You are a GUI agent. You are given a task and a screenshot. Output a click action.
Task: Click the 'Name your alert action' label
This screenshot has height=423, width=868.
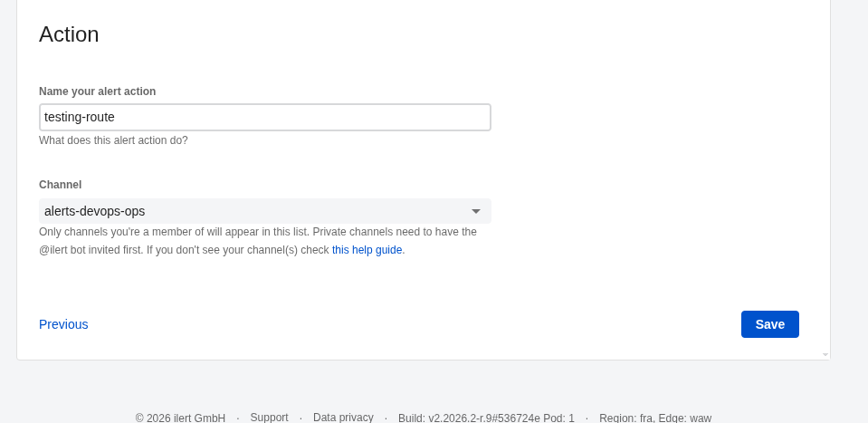tap(97, 91)
